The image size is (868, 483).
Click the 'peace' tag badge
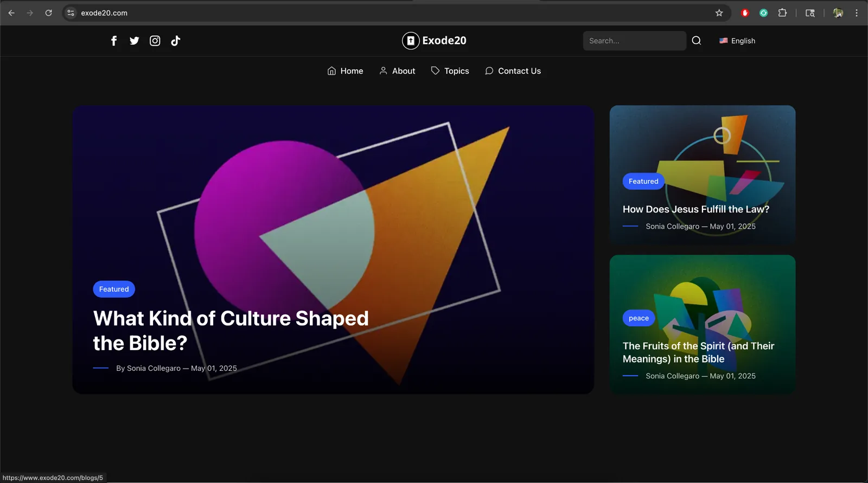(x=639, y=318)
